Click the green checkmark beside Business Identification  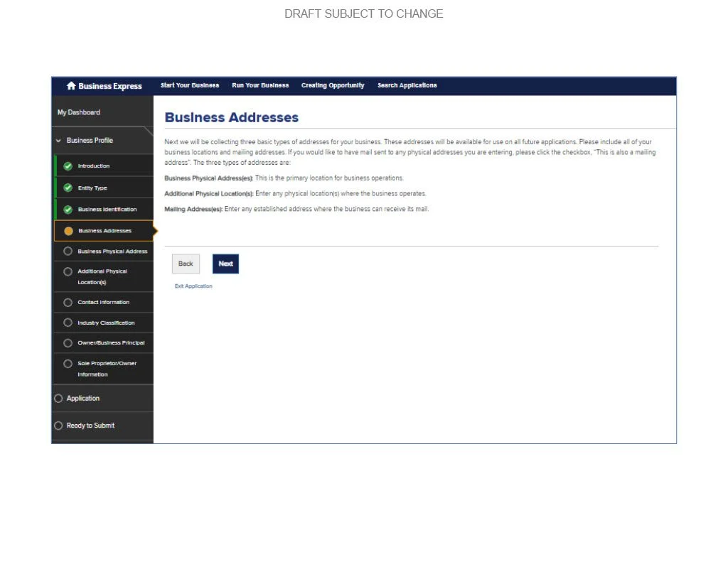[x=68, y=210]
